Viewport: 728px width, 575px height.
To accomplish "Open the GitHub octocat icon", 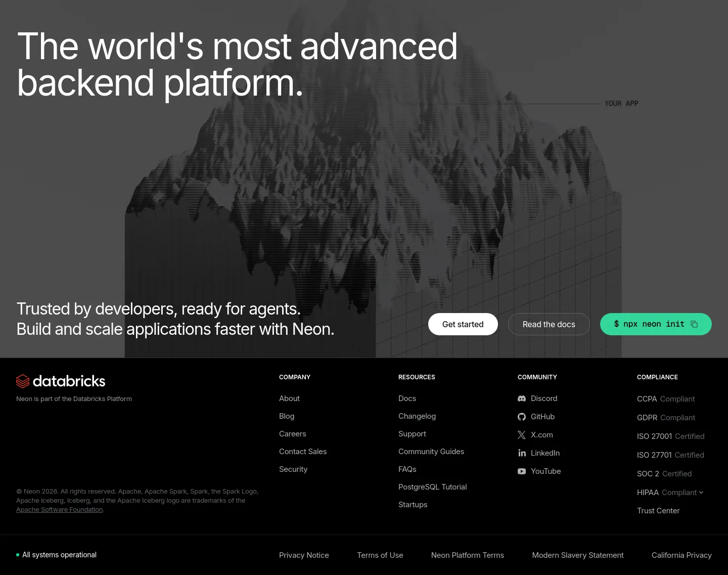I will point(522,417).
